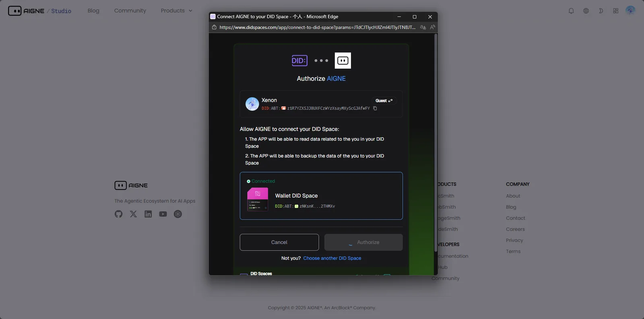Click the site info lock icon in Edge popup
This screenshot has width=644, height=319.
[x=214, y=27]
